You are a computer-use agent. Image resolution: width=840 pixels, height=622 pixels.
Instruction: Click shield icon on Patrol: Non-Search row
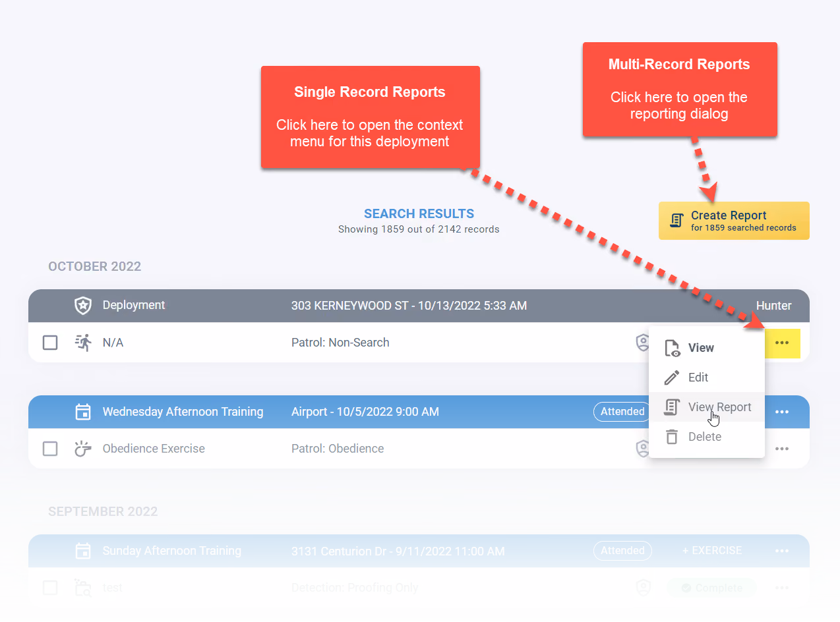click(642, 343)
